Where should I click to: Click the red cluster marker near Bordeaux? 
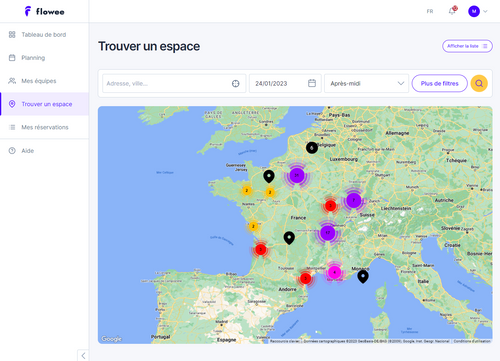click(x=261, y=249)
